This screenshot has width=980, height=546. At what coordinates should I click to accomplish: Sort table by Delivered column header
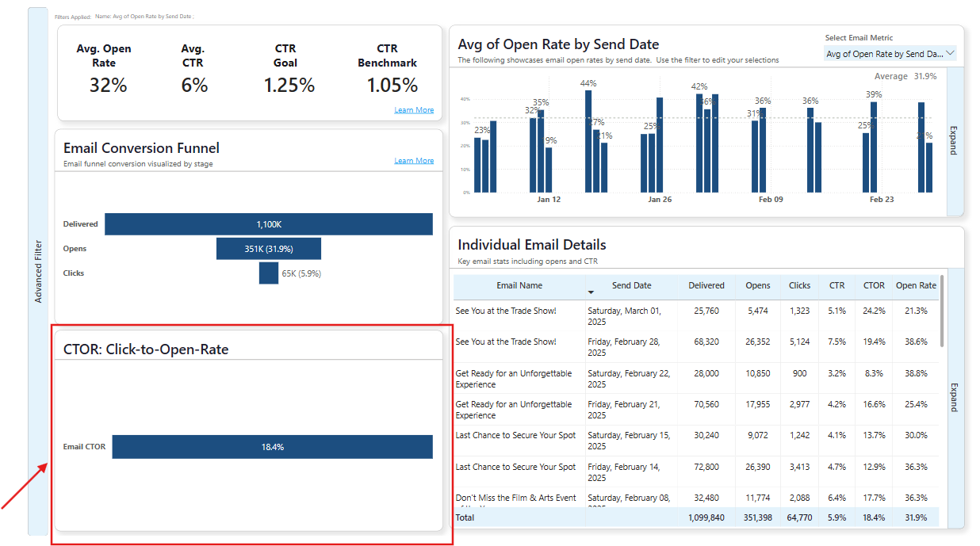706,285
